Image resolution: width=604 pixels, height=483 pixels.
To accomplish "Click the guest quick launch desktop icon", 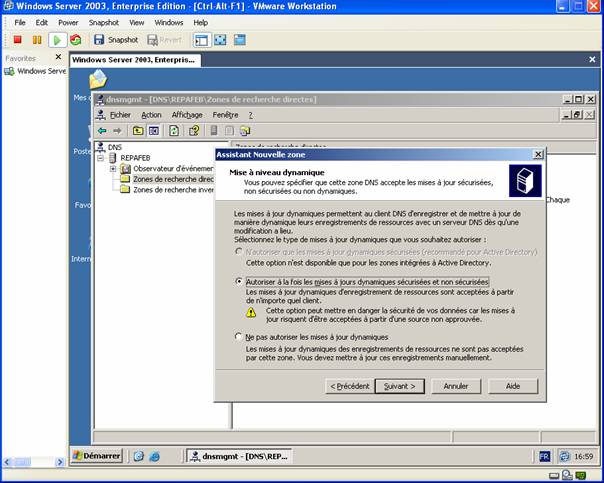I will point(139,456).
